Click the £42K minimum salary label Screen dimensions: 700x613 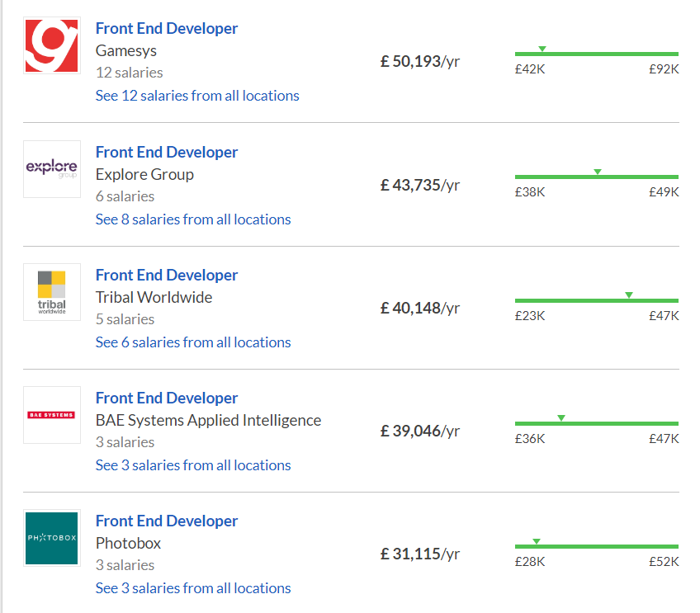530,69
